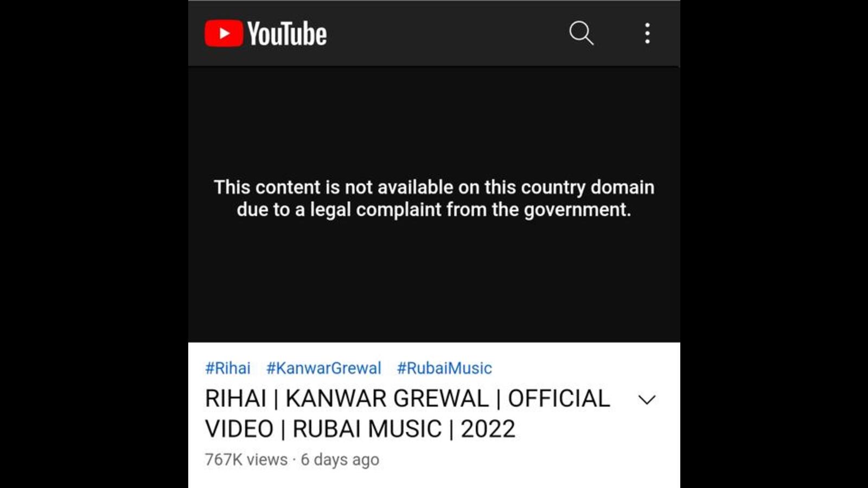Open the search magnifier icon

click(x=581, y=33)
